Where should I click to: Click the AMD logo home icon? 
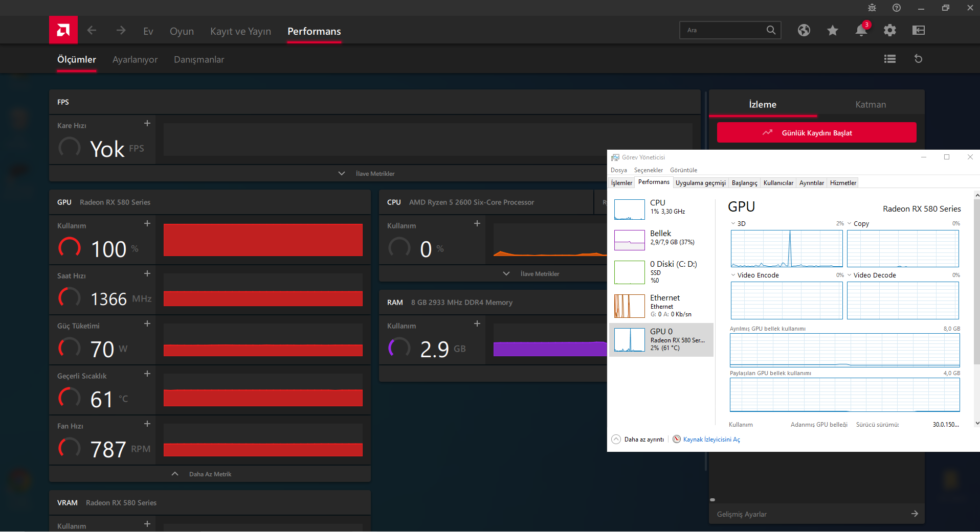[63, 30]
